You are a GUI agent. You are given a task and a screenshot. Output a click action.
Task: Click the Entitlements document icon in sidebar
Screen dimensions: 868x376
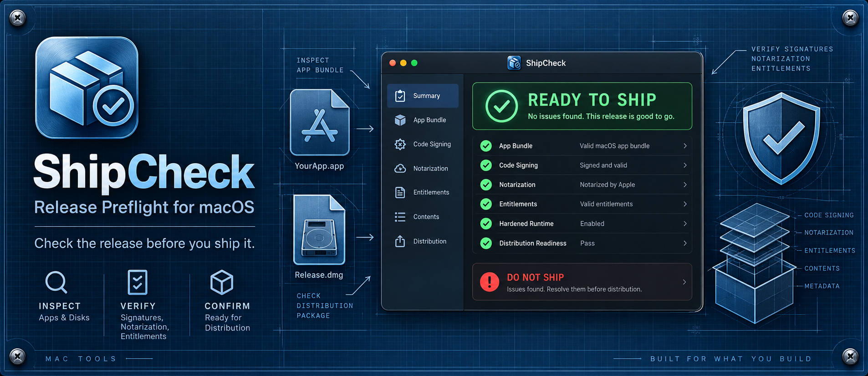pyautogui.click(x=400, y=192)
